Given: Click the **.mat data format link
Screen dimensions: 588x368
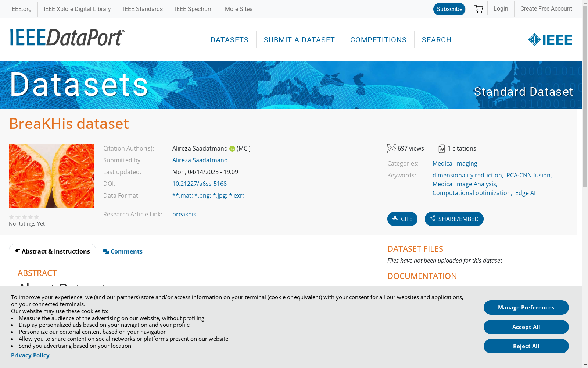Looking at the screenshot, I should (183, 195).
